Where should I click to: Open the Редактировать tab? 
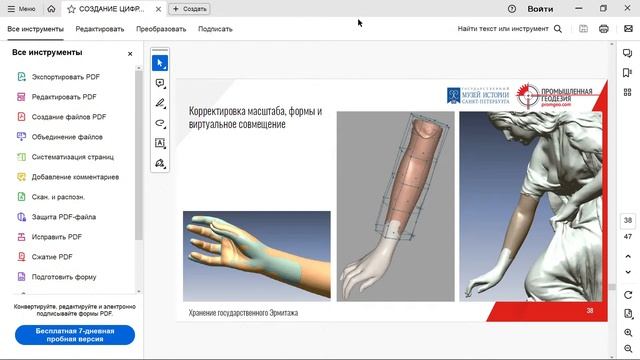coord(100,29)
